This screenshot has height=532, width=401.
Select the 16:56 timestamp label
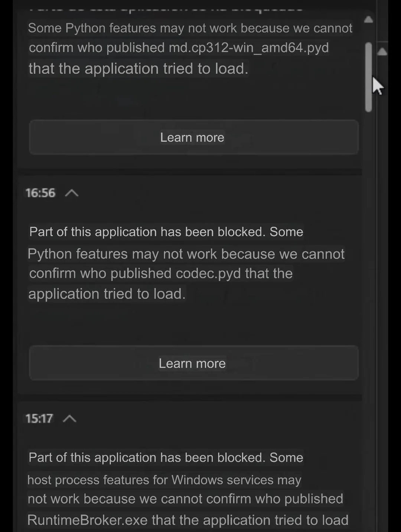[x=40, y=193]
